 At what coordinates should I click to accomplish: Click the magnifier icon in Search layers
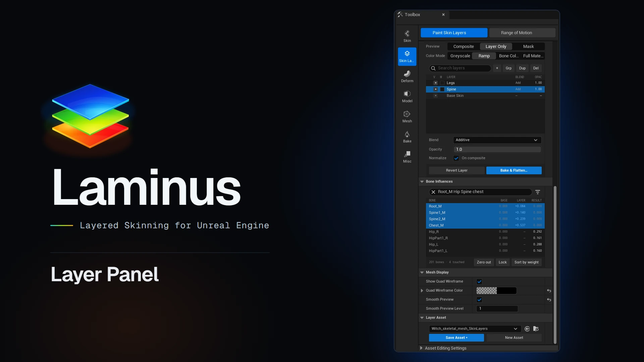pyautogui.click(x=433, y=68)
